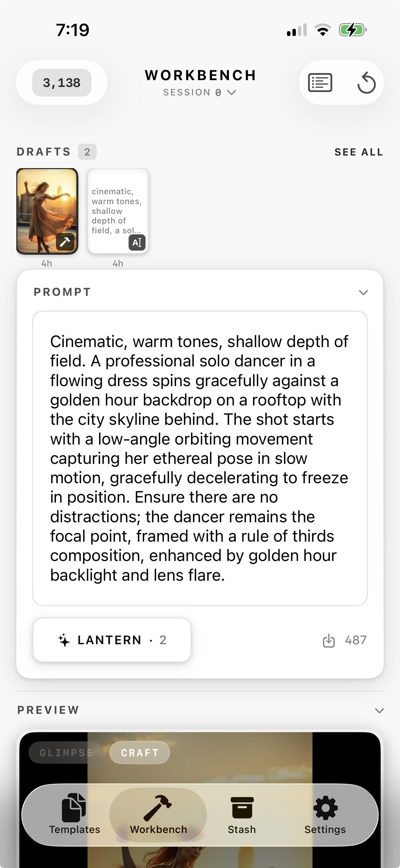
Task: Tap the reset circular arrow icon
Action: 366,83
